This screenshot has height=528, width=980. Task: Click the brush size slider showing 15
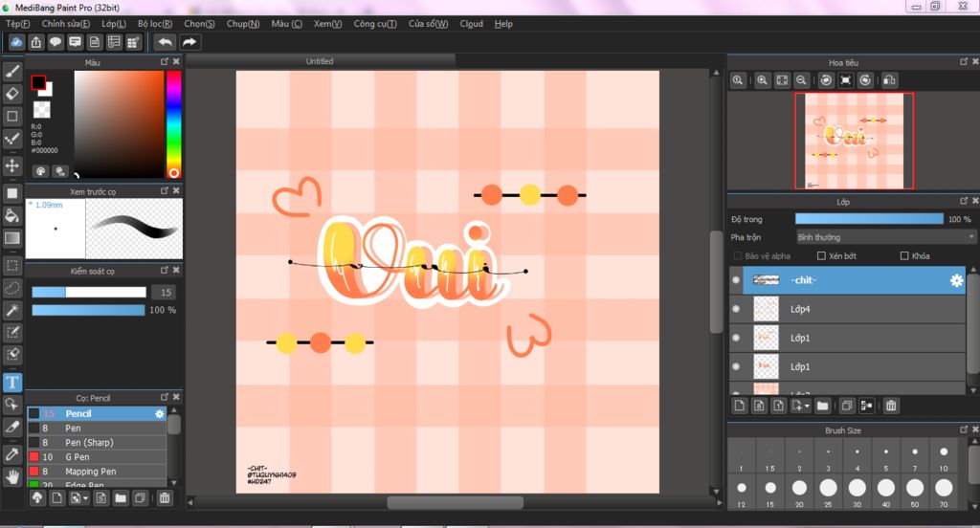[89, 292]
